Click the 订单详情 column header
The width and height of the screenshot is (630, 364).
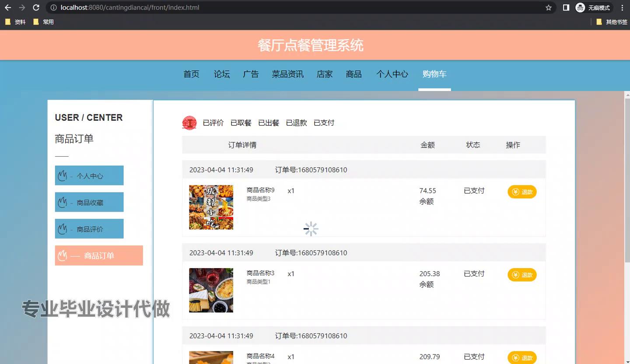point(242,145)
